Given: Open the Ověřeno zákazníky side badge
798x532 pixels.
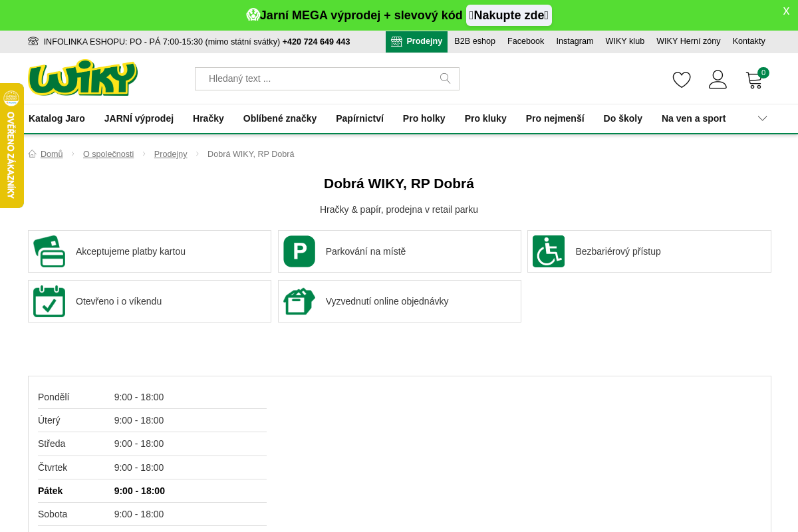Looking at the screenshot, I should [x=11, y=146].
